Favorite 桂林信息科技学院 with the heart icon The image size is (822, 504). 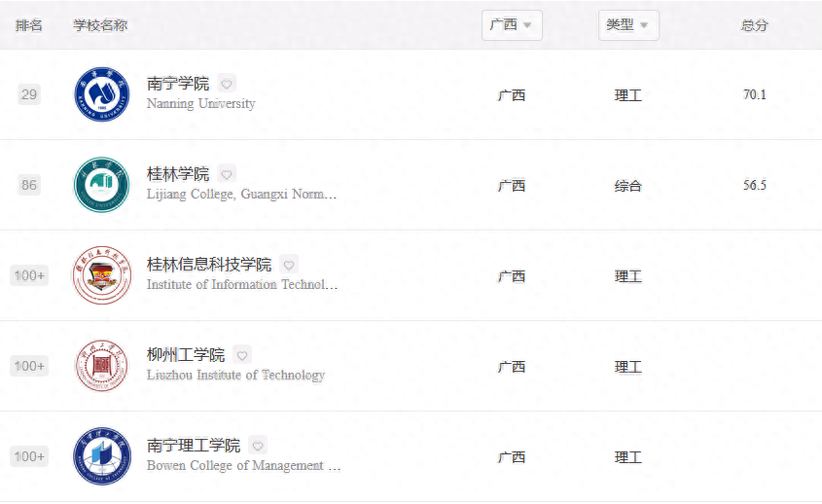tap(289, 265)
